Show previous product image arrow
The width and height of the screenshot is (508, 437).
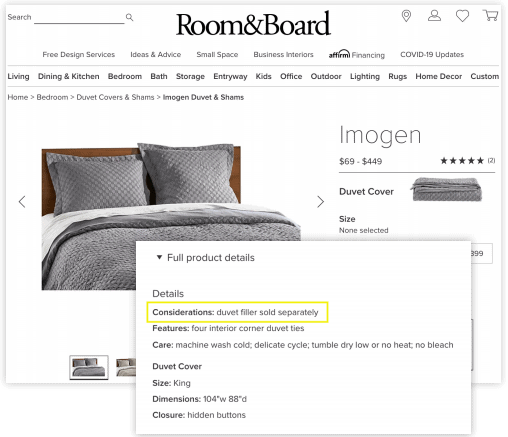click(x=22, y=202)
